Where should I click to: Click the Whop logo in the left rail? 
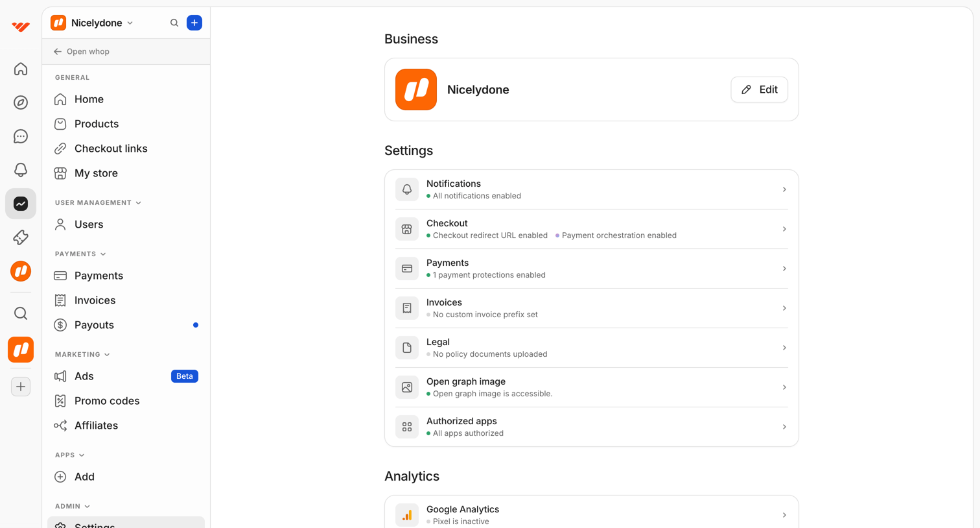[21, 27]
